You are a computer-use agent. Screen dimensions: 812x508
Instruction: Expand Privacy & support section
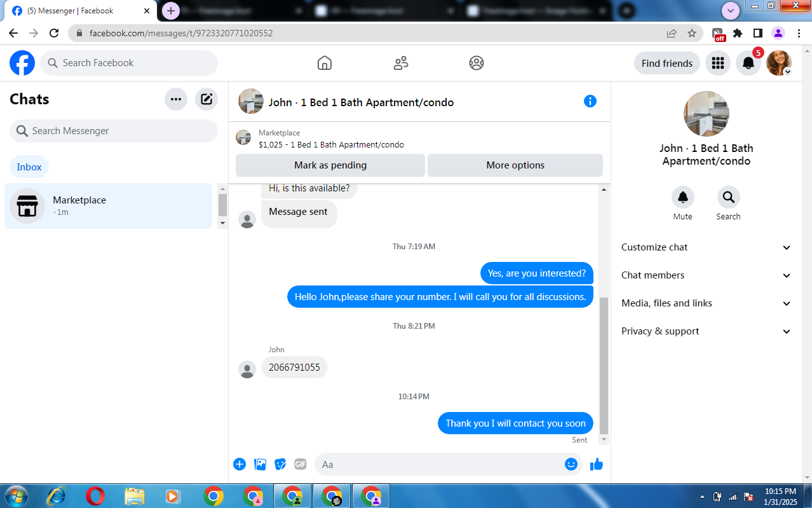coord(706,331)
